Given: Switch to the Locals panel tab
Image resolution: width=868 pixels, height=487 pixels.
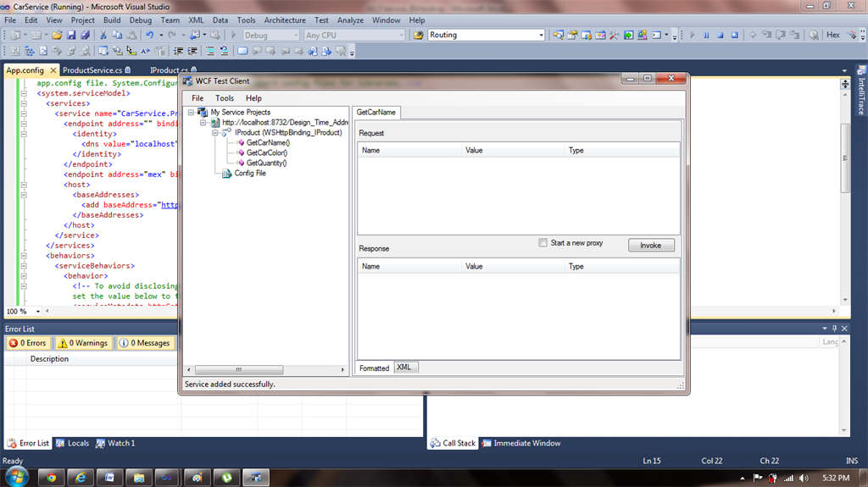Looking at the screenshot, I should tap(73, 443).
